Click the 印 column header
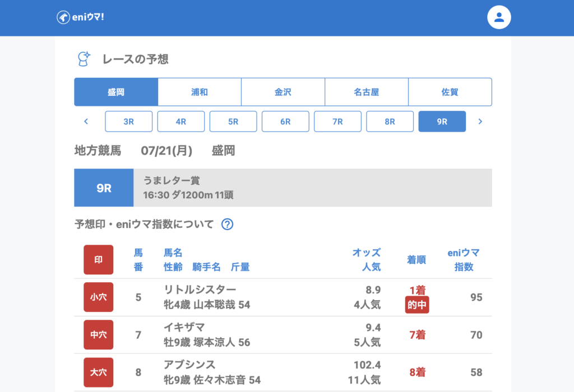Viewport: 574px width, 392px height. (98, 260)
